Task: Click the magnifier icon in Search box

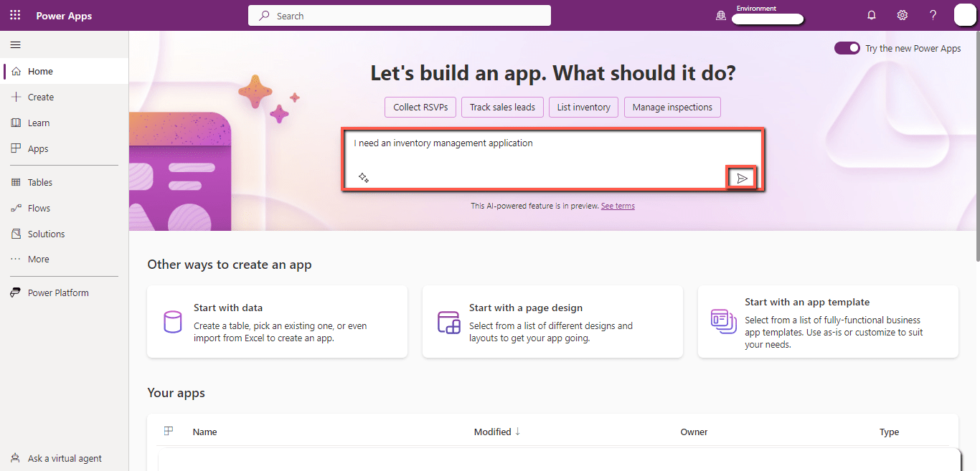Action: click(265, 15)
